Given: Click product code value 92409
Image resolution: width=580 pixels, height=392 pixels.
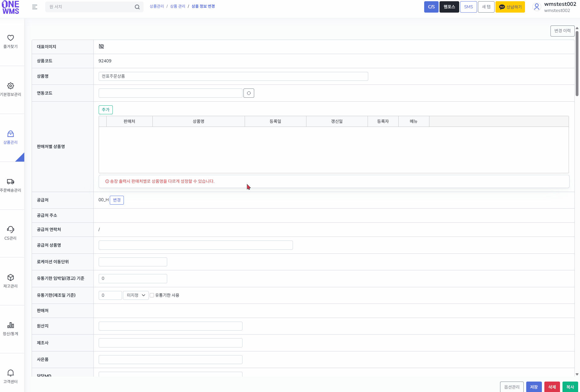Looking at the screenshot, I should (x=105, y=61).
